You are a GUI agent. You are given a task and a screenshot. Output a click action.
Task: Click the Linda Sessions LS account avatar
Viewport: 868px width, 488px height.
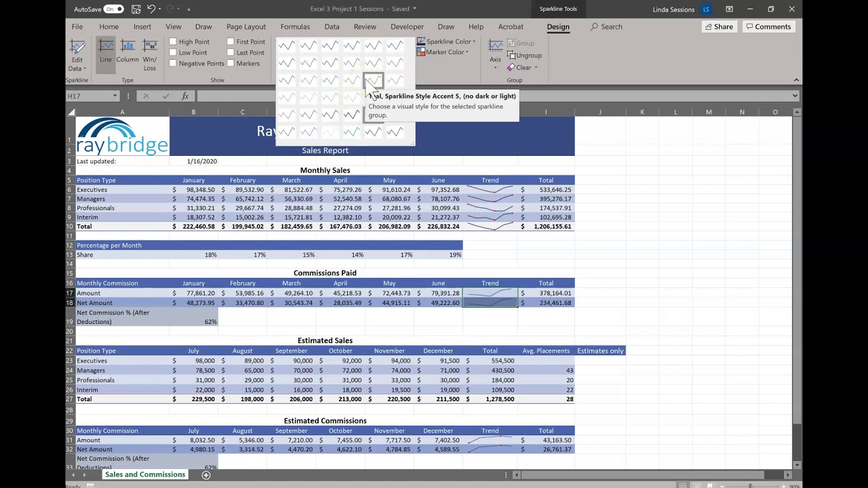(707, 9)
